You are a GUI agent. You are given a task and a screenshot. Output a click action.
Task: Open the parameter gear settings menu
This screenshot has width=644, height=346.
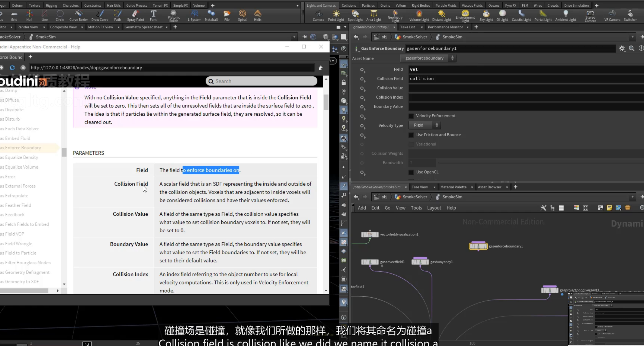(622, 49)
